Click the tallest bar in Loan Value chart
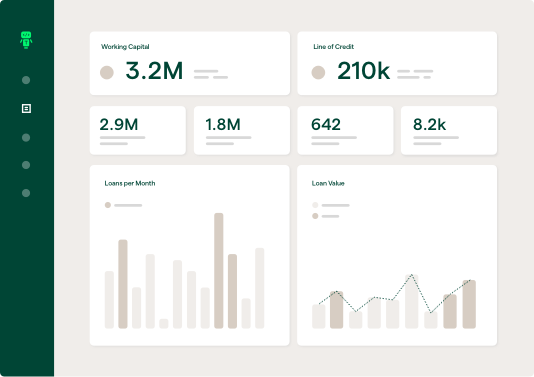The width and height of the screenshot is (534, 377). pyautogui.click(x=411, y=301)
